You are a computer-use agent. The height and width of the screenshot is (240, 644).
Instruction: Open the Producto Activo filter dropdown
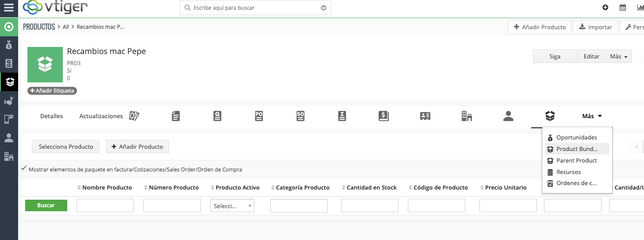(232, 206)
